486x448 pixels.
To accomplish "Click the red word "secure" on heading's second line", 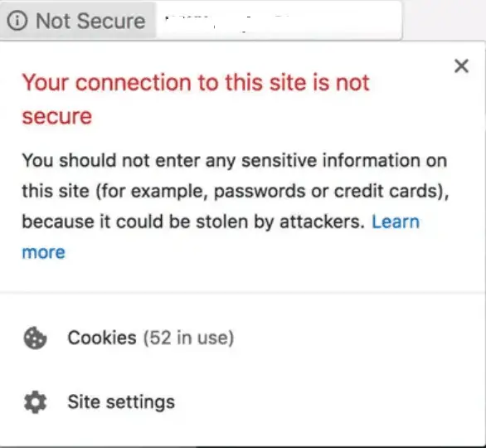I will [57, 117].
